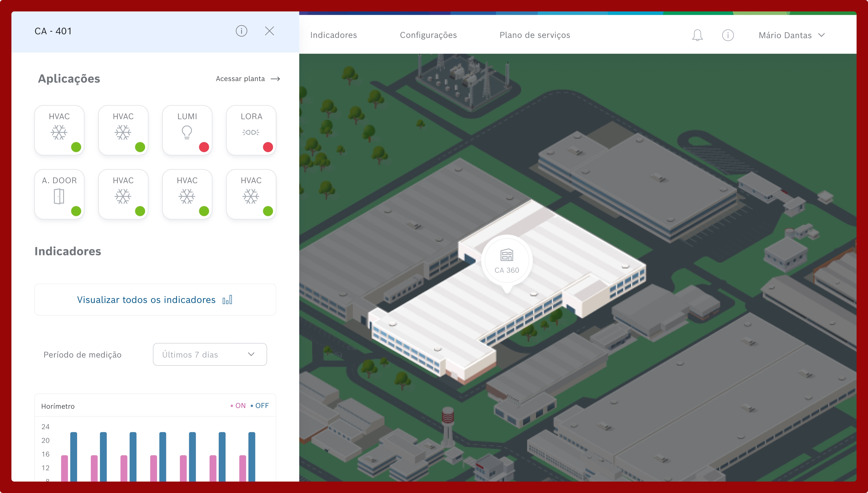The image size is (868, 493).
Task: Follow the Acessar planta link
Action: pyautogui.click(x=248, y=79)
